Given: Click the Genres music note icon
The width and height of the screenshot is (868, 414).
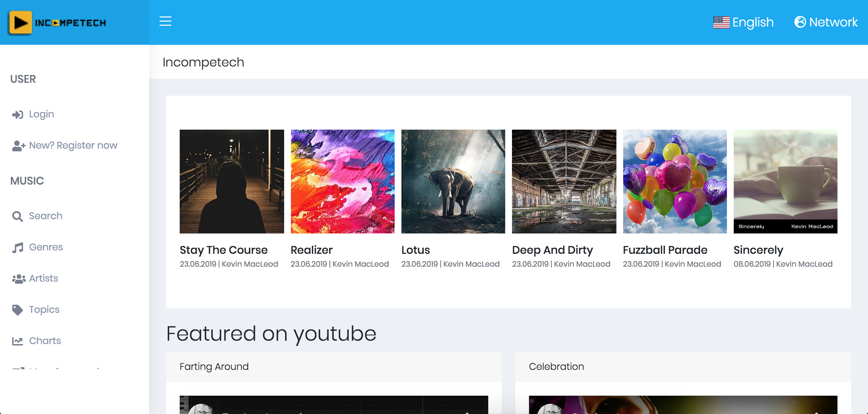Looking at the screenshot, I should (x=18, y=248).
